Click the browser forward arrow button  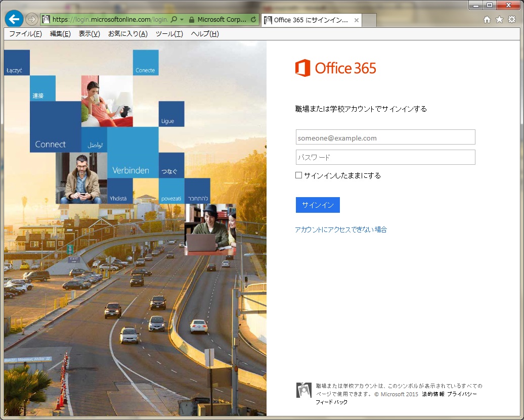[x=31, y=19]
